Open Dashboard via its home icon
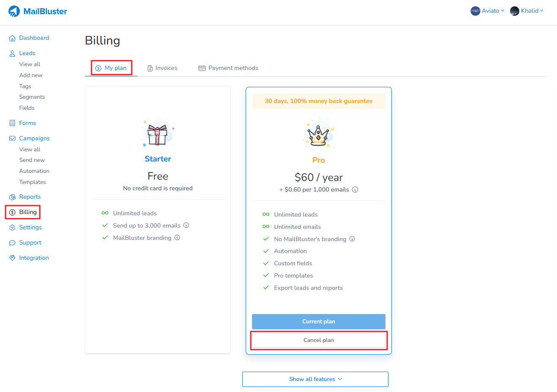The height and width of the screenshot is (392, 557). pyautogui.click(x=12, y=38)
